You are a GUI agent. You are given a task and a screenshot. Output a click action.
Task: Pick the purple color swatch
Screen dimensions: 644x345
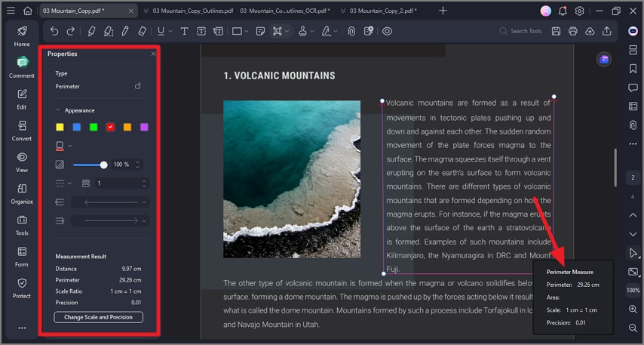coord(144,127)
